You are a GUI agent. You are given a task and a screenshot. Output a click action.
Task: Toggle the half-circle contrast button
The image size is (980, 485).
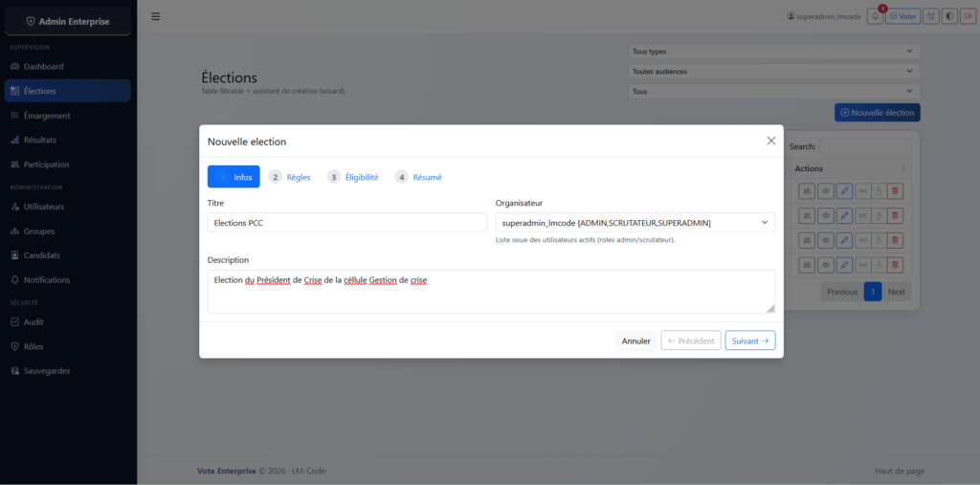click(x=948, y=16)
